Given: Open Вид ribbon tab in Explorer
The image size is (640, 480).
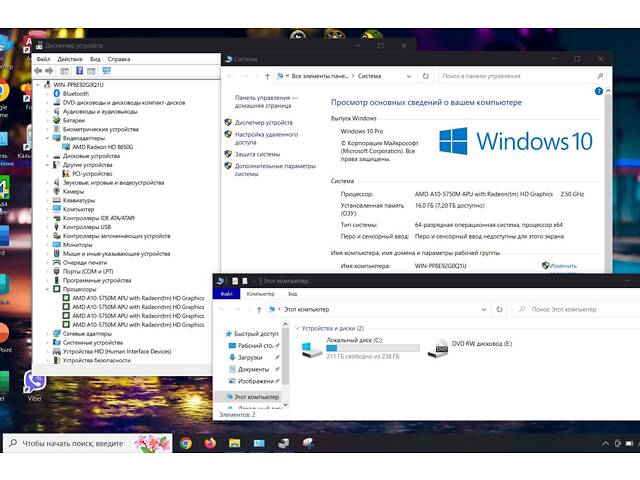Looking at the screenshot, I should (x=293, y=294).
